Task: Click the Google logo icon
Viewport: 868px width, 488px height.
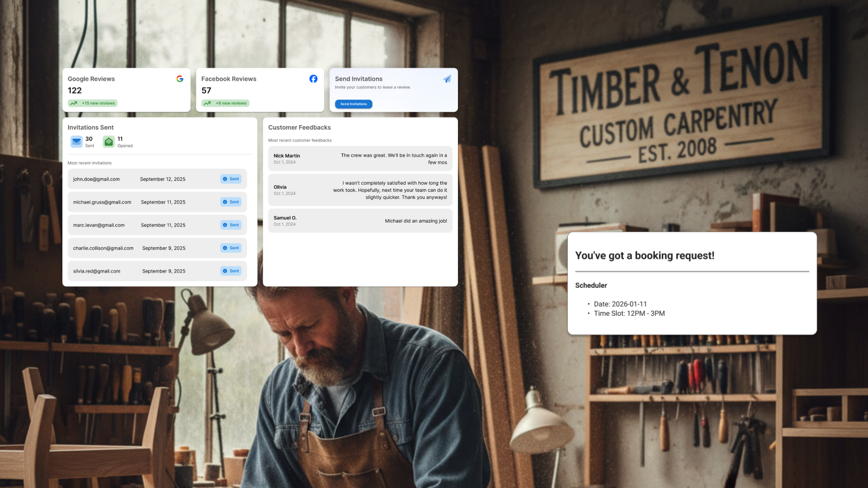Action: (180, 79)
